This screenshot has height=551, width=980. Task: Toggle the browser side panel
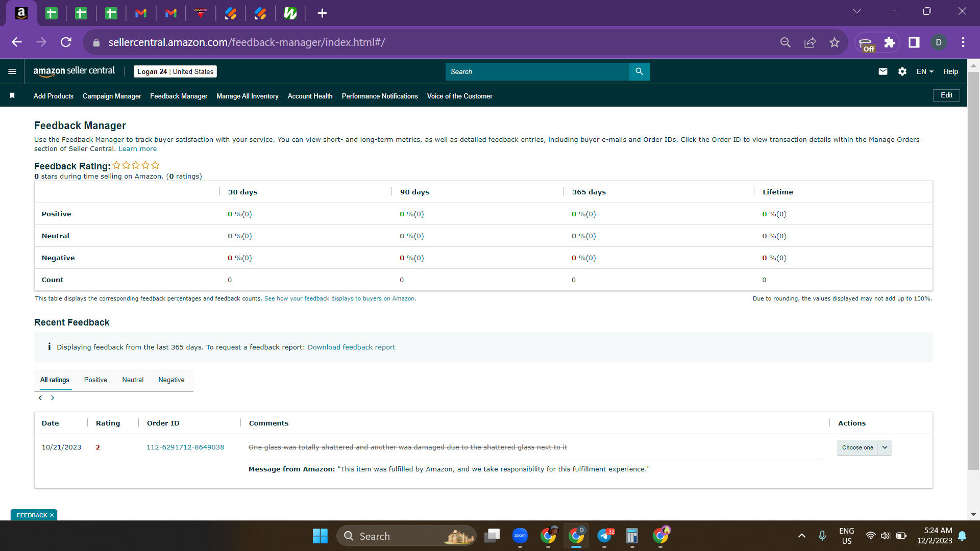pyautogui.click(x=914, y=42)
